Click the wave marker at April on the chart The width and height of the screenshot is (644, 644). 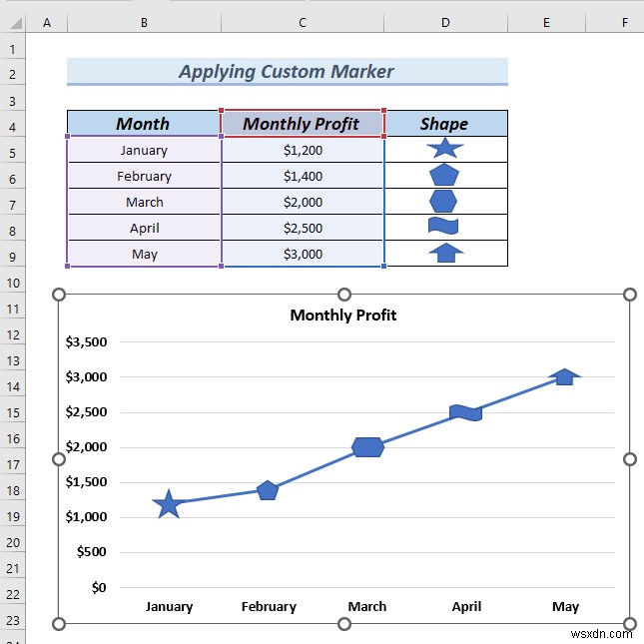coord(465,412)
